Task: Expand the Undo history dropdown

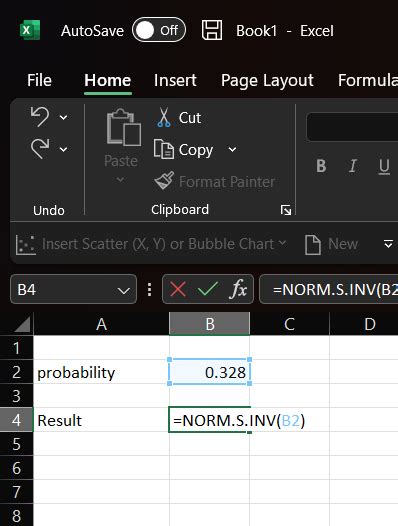Action: tap(63, 117)
